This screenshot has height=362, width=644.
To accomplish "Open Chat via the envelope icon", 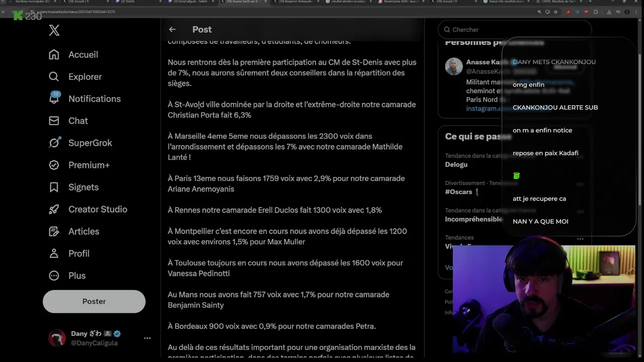I will [54, 121].
